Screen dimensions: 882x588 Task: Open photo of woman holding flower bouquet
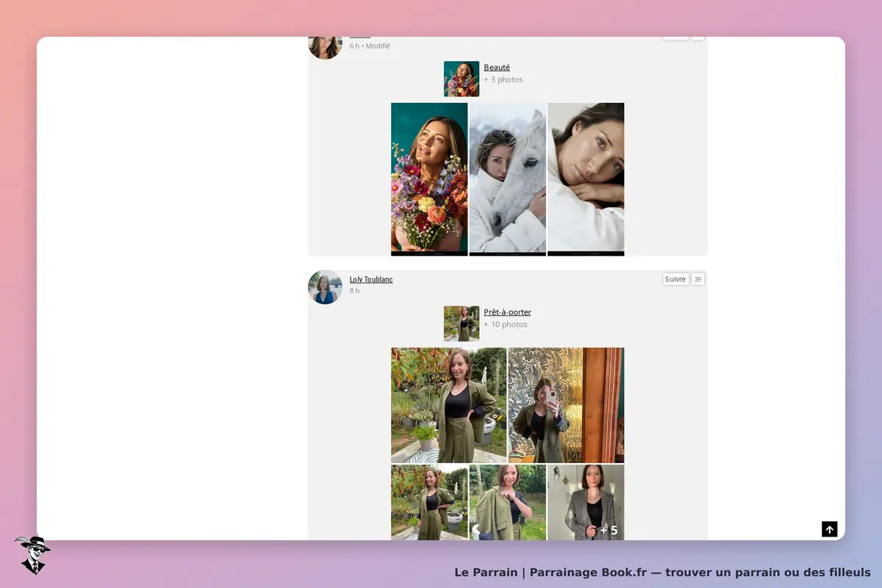tap(429, 179)
